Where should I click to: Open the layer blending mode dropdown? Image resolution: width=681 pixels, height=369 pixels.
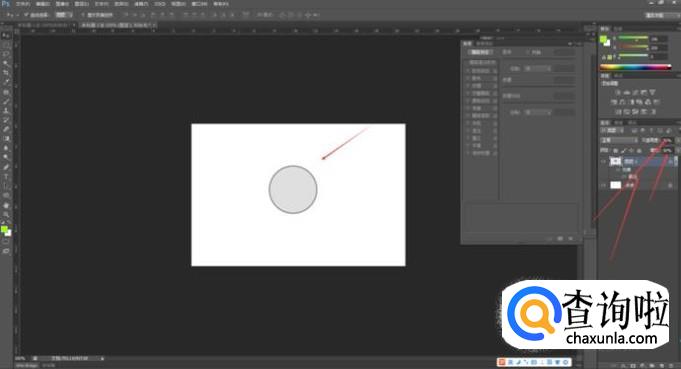click(619, 140)
